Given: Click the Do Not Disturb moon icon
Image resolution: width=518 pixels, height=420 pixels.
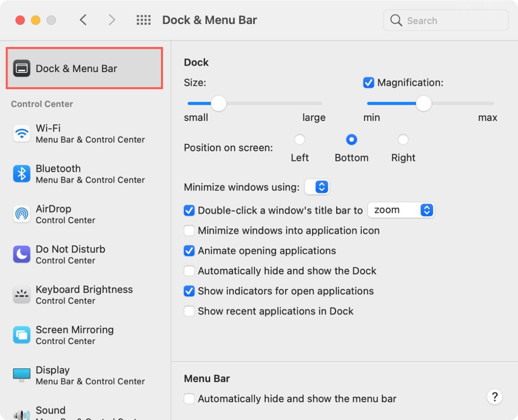Looking at the screenshot, I should (21, 254).
